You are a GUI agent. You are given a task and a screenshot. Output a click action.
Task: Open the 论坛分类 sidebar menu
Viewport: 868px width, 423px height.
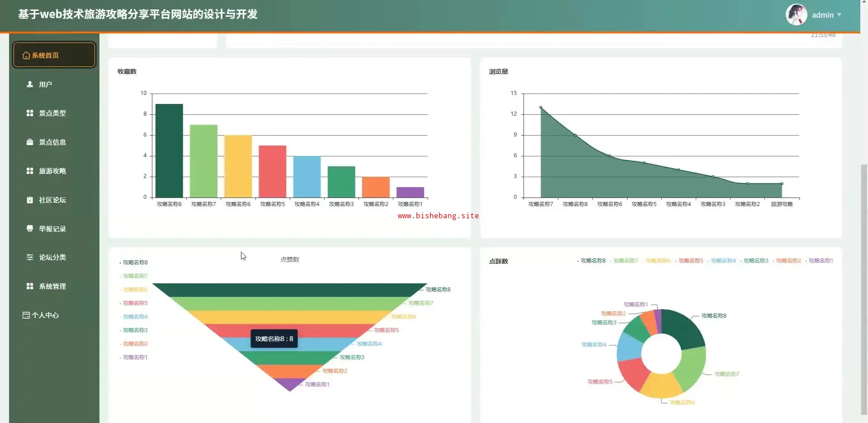[x=54, y=257]
